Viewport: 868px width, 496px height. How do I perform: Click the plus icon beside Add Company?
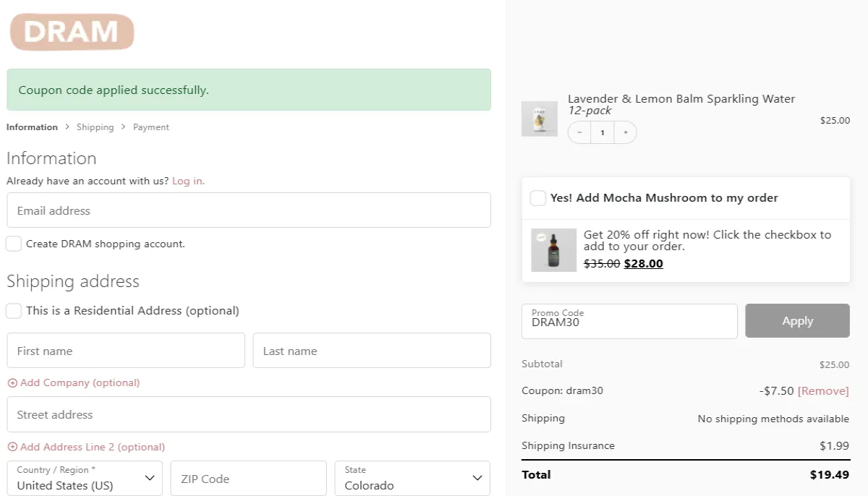coord(12,383)
